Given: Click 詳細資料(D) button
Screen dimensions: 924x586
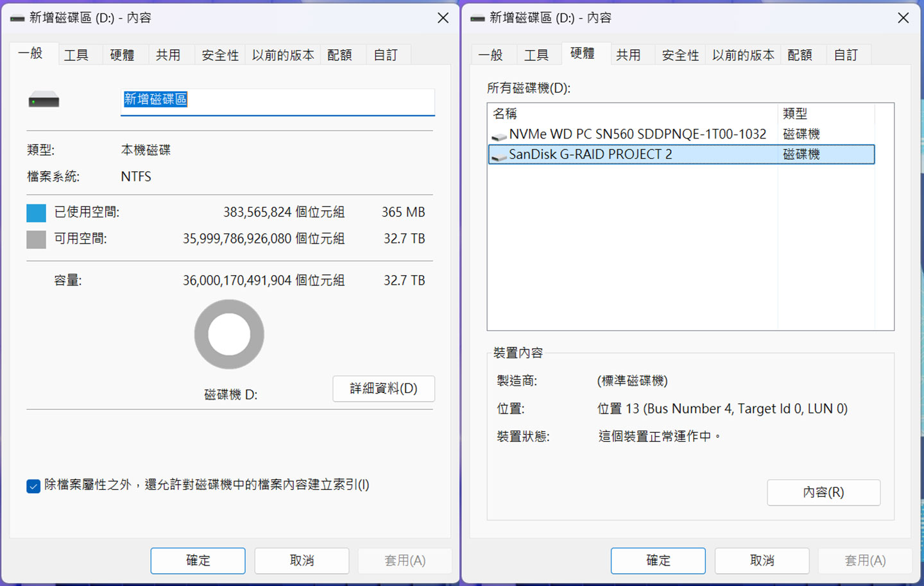Looking at the screenshot, I should coord(383,389).
